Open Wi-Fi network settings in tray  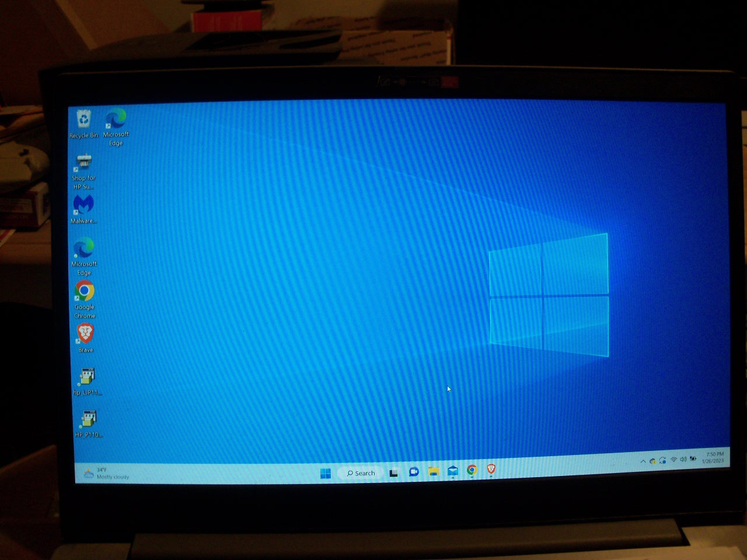pyautogui.click(x=673, y=460)
